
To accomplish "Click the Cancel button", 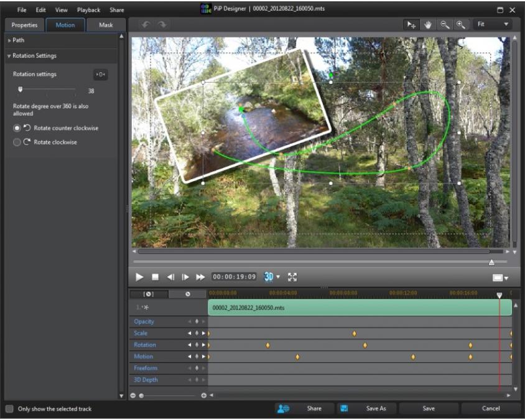I will [491, 408].
